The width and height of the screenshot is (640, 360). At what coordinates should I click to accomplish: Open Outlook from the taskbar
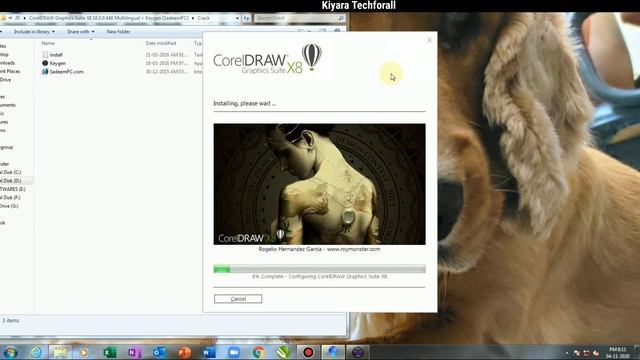(159, 352)
